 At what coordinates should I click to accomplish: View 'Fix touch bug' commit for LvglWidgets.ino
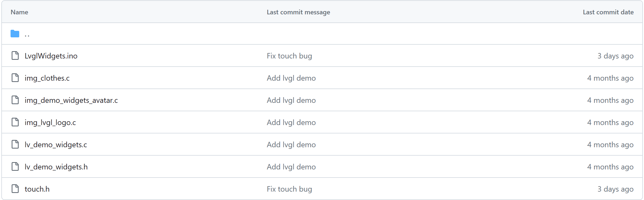[289, 56]
